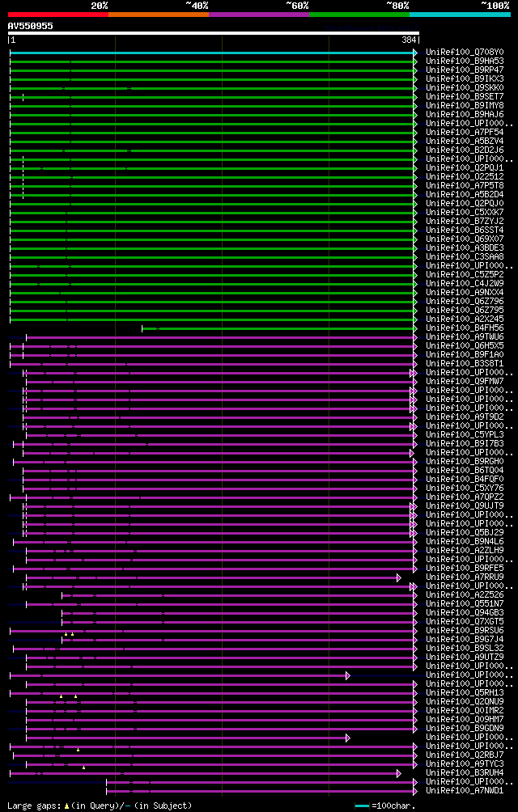Click the UniRef100_B9SET7 label

[465, 97]
